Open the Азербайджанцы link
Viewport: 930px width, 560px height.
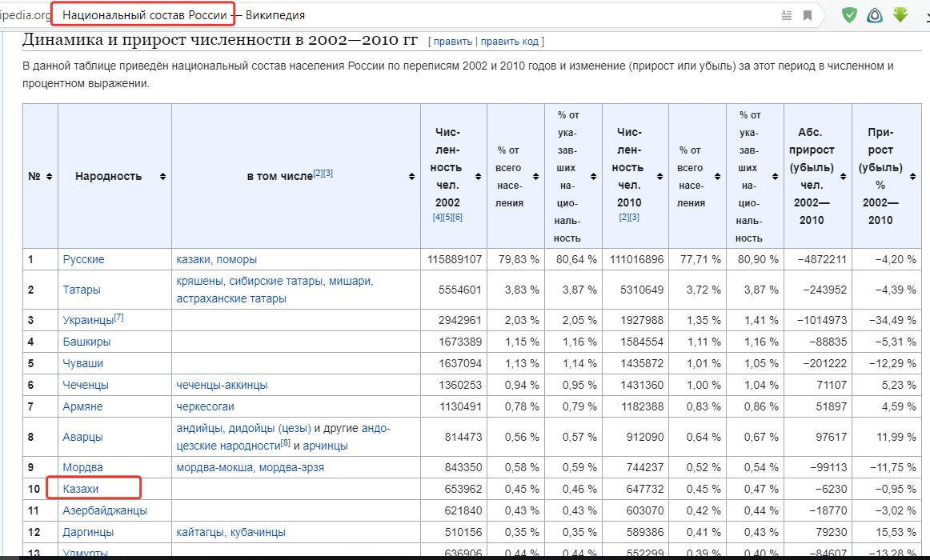[x=105, y=510]
